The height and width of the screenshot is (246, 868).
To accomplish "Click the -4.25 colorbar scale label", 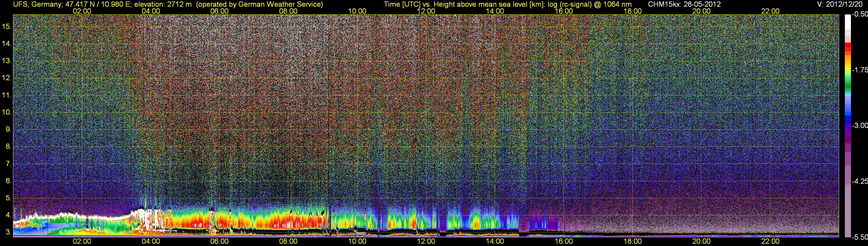I will (860, 181).
